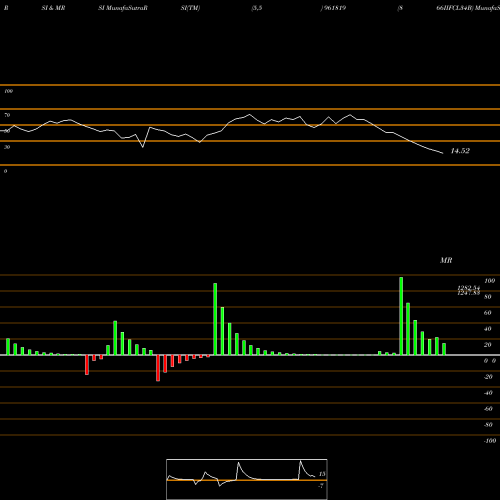Click the MR axis label -20
The image size is (500, 500).
tap(488, 377)
